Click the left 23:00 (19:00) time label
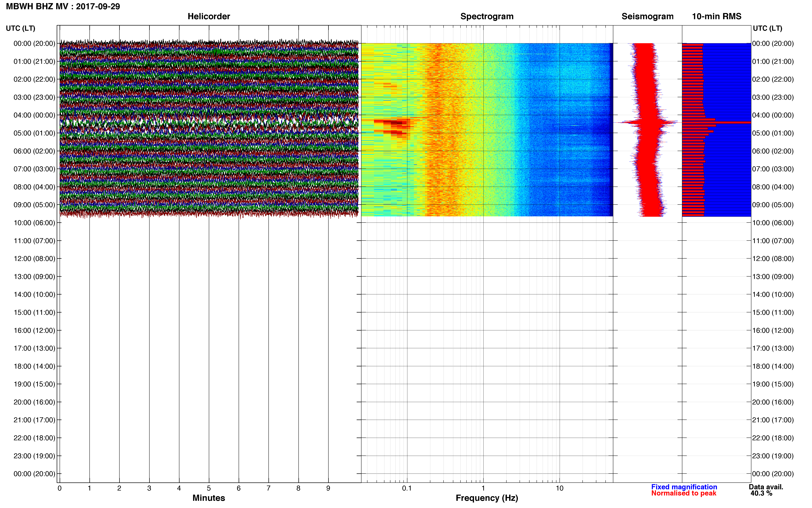This screenshot has width=812, height=508. click(34, 456)
